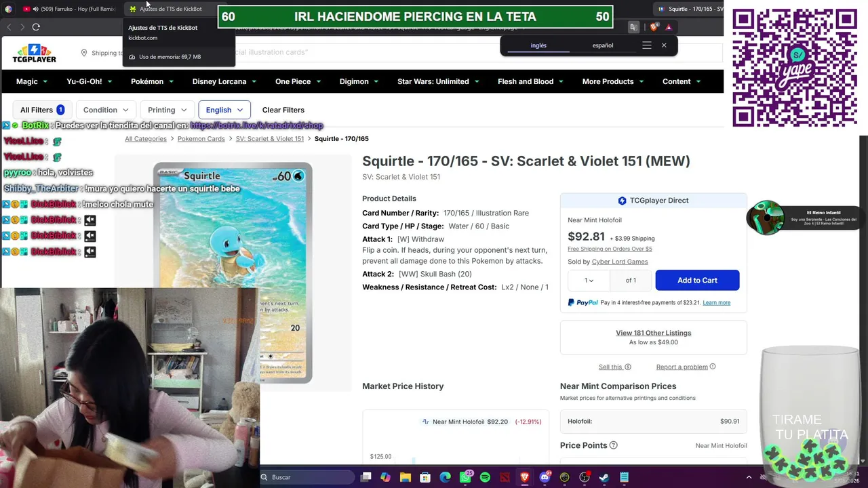The height and width of the screenshot is (488, 868).
Task: Open Task View on the taskbar
Action: (366, 477)
